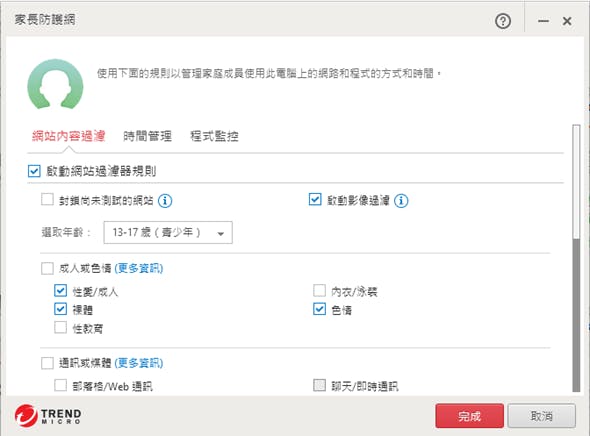
Task: Enable 封鎖尚未測試的網站 checkbox
Action: (47, 199)
